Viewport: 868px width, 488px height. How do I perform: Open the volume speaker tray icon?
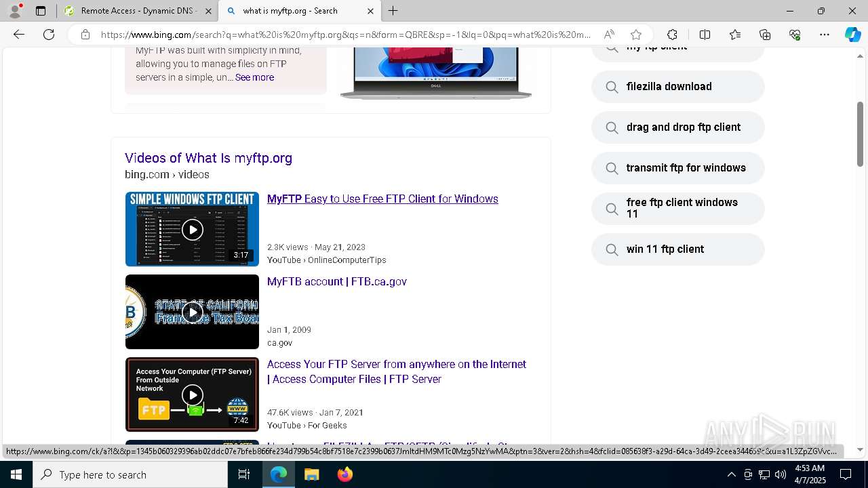(781, 474)
